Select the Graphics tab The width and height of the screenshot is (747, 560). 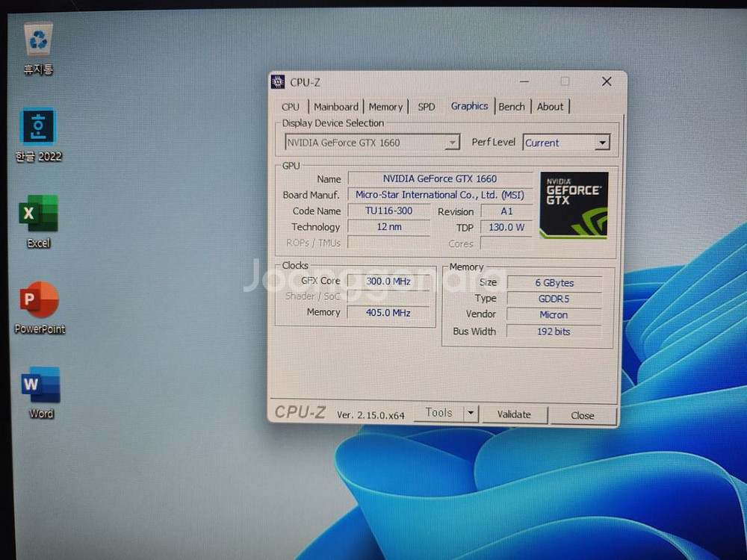(x=469, y=106)
